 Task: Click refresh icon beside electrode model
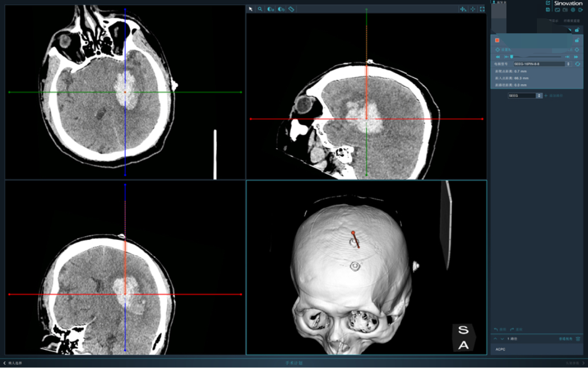[x=578, y=64]
